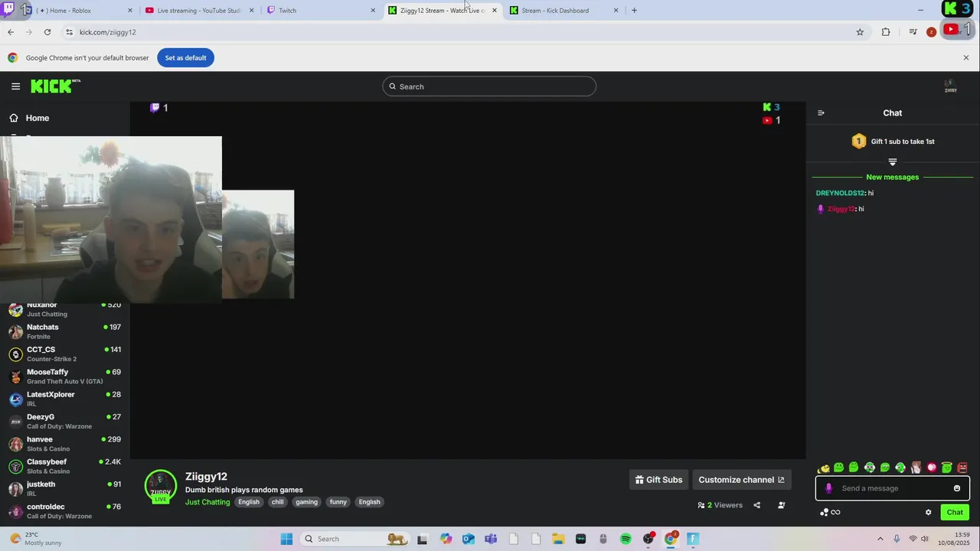Open Outlook from the taskbar
The width and height of the screenshot is (980, 551).
coord(468,539)
